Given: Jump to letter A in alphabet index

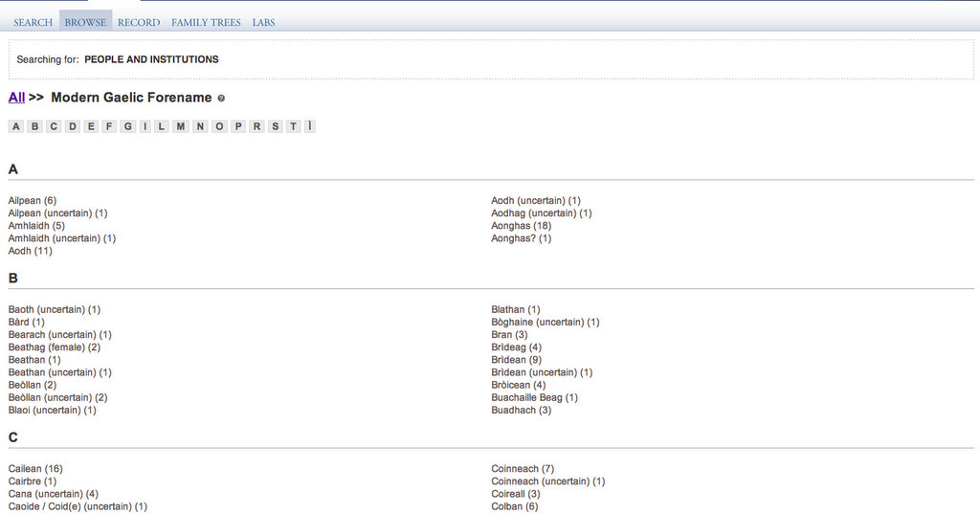Looking at the screenshot, I should 16,126.
